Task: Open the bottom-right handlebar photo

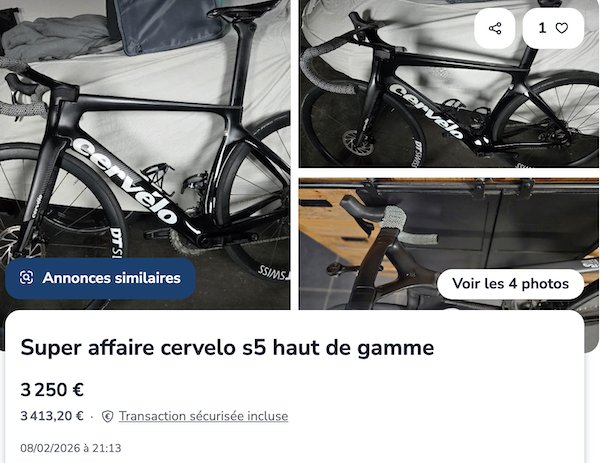Action: 449,244
